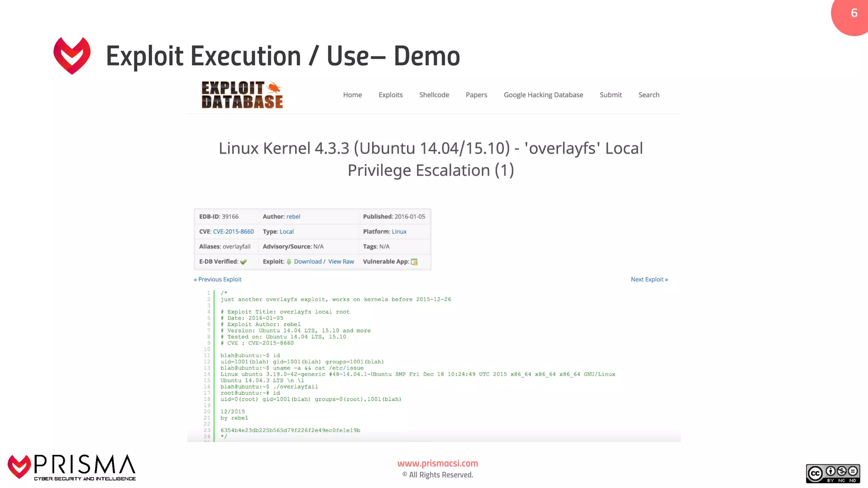The image size is (868, 488).
Task: Click the green download arrow icon
Action: tap(289, 262)
